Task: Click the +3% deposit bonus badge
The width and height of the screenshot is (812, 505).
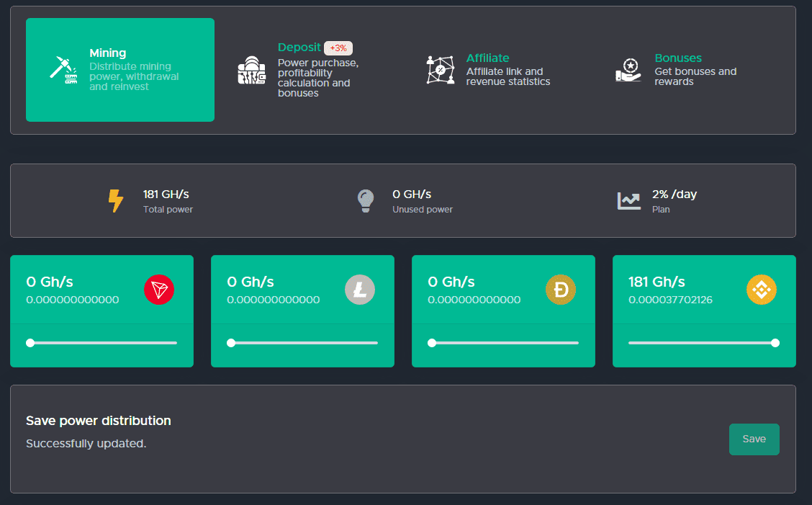Action: point(338,48)
